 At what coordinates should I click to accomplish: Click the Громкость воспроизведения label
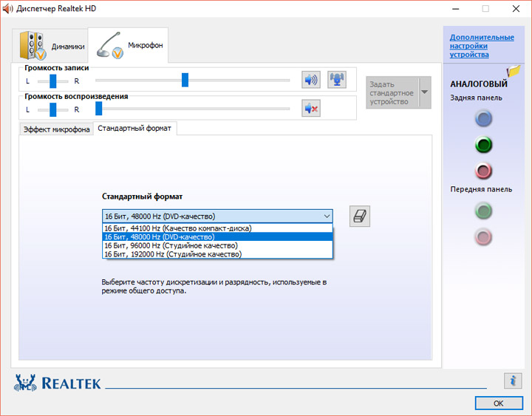pos(76,96)
